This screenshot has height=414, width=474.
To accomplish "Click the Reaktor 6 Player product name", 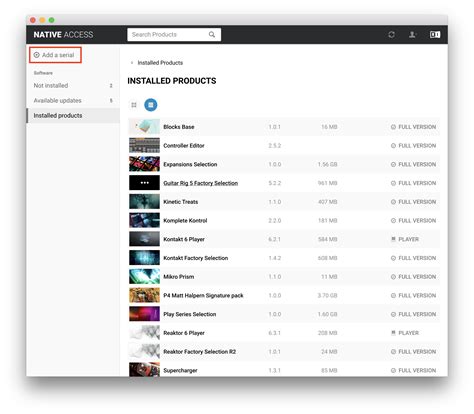I will pos(184,333).
